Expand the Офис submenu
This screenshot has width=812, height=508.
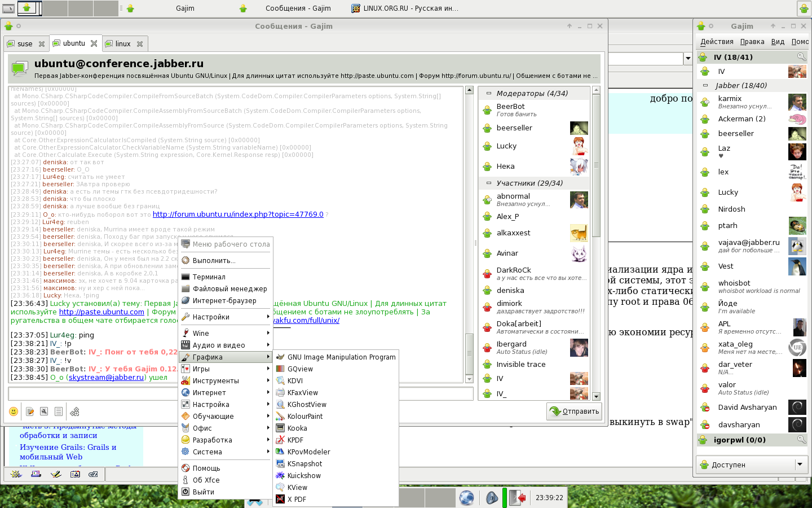coord(226,428)
